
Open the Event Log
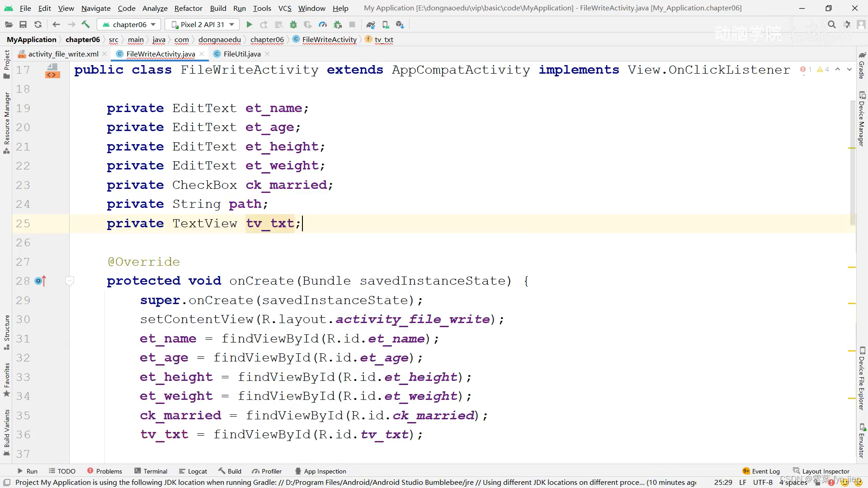pyautogui.click(x=761, y=471)
